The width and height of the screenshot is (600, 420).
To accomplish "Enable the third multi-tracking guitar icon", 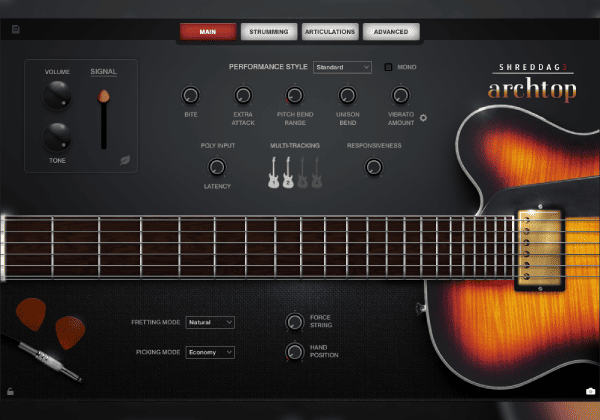I will [302, 173].
